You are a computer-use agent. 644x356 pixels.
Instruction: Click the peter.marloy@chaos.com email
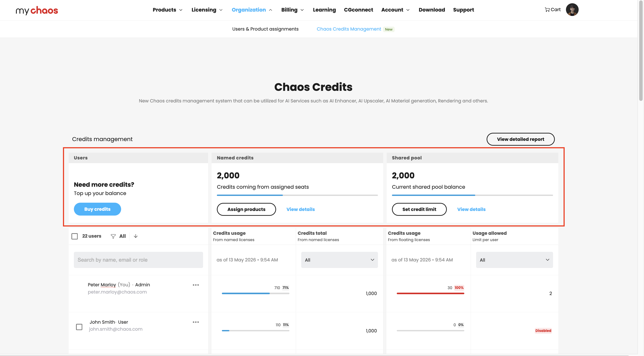pyautogui.click(x=117, y=292)
